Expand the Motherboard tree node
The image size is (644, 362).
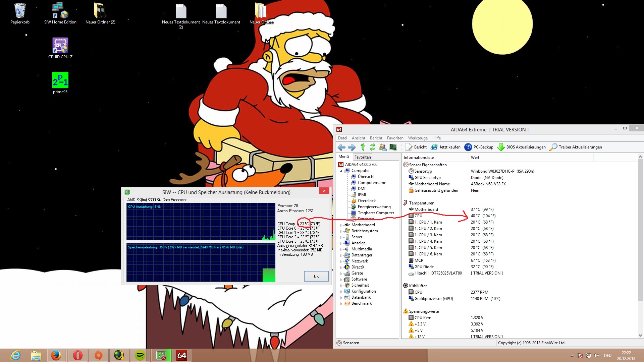point(341,225)
